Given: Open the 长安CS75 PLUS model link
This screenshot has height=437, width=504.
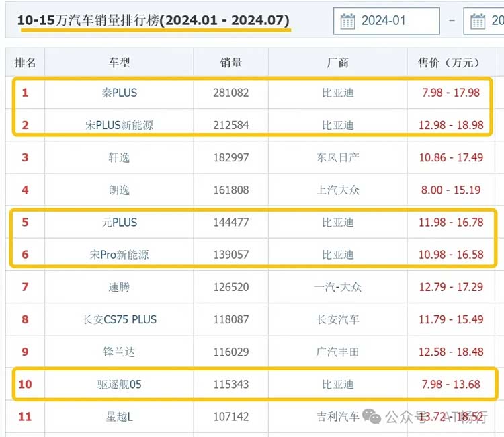Looking at the screenshot, I should pos(119,319).
